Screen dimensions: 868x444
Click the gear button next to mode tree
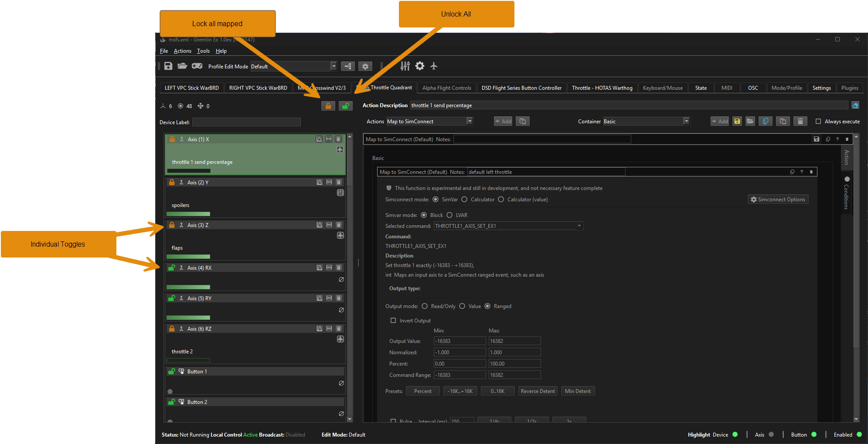365,66
